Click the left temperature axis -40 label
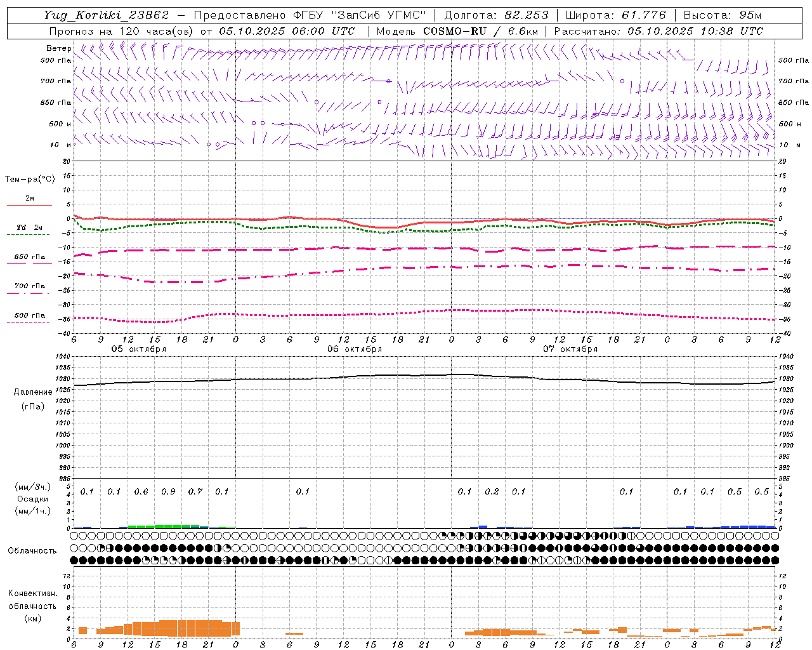812x650 pixels. 65,333
